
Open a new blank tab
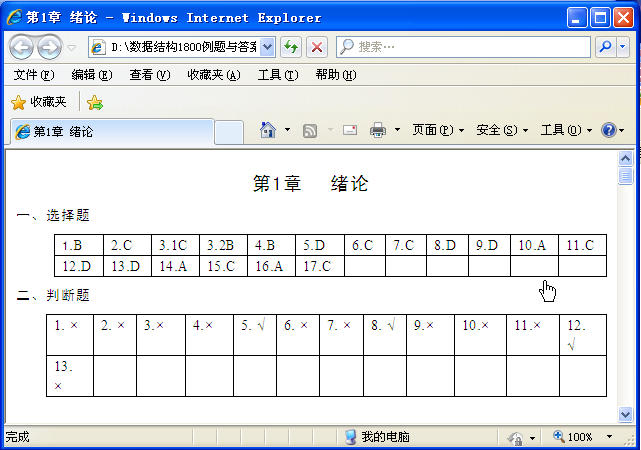pyautogui.click(x=229, y=132)
